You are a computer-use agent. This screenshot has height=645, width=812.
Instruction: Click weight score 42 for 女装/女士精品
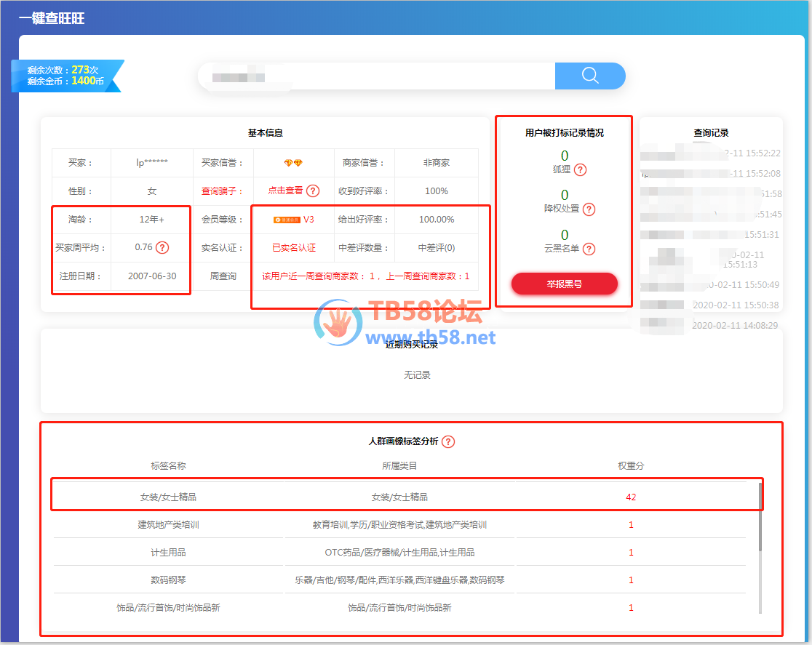[631, 497]
